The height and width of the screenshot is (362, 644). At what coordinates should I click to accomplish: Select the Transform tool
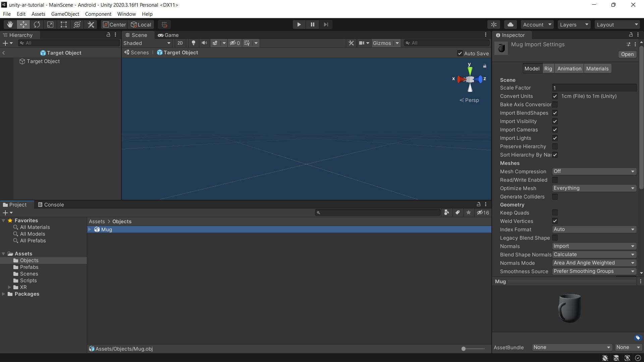[77, 24]
